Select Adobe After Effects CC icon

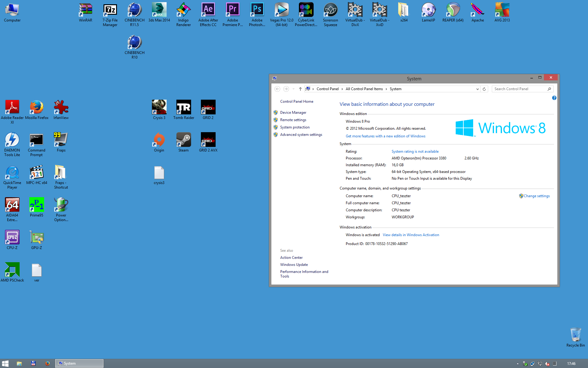coord(208,15)
